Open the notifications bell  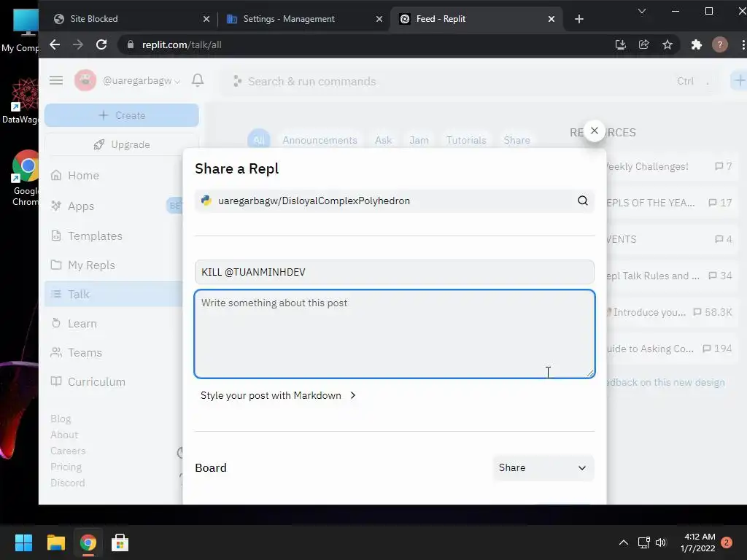[198, 80]
